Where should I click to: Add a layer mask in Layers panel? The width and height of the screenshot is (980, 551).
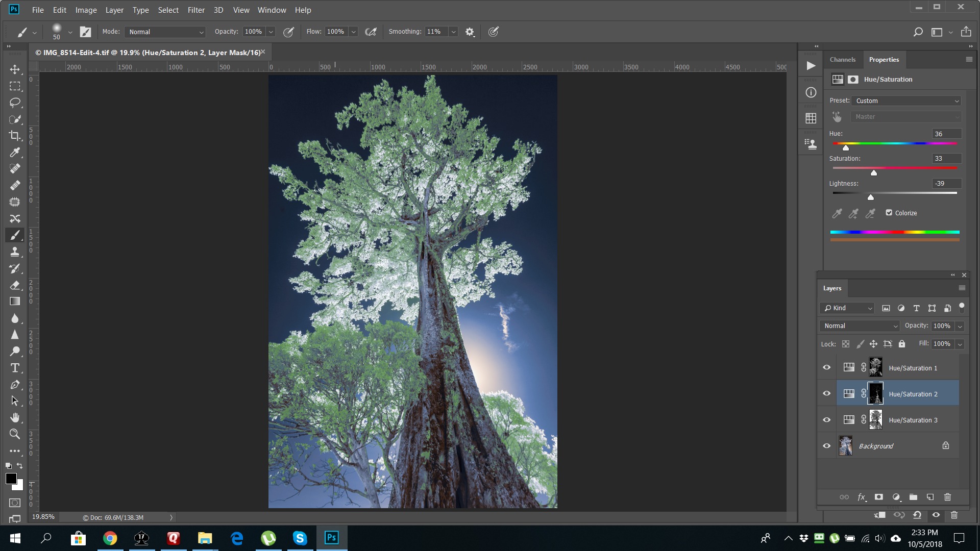[x=878, y=497]
